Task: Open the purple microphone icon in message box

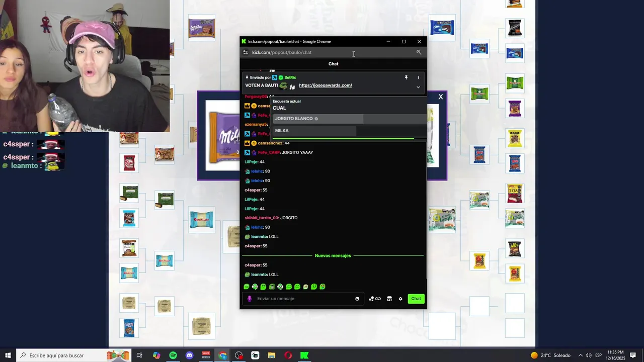Action: (x=249, y=299)
